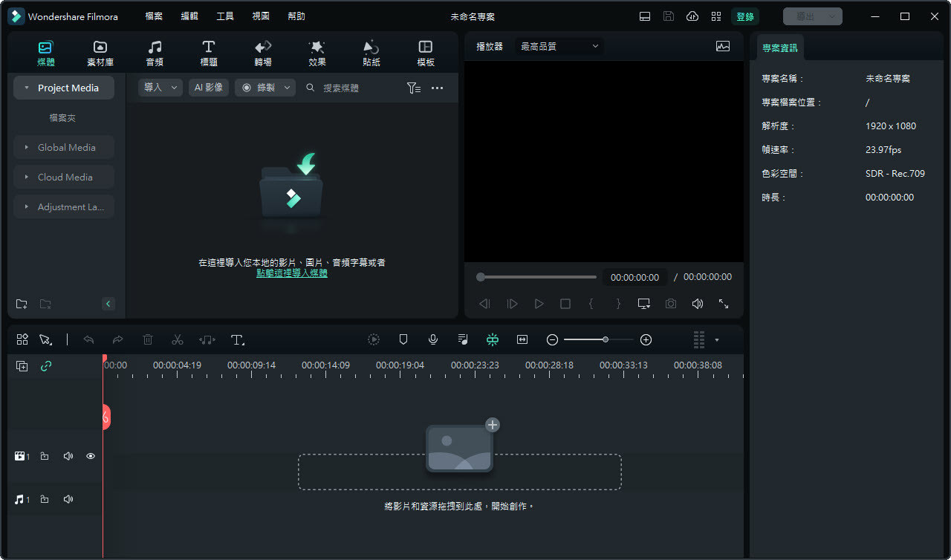Open the 最高品質 playback quality dropdown
The height and width of the screenshot is (560, 951).
[x=559, y=45]
